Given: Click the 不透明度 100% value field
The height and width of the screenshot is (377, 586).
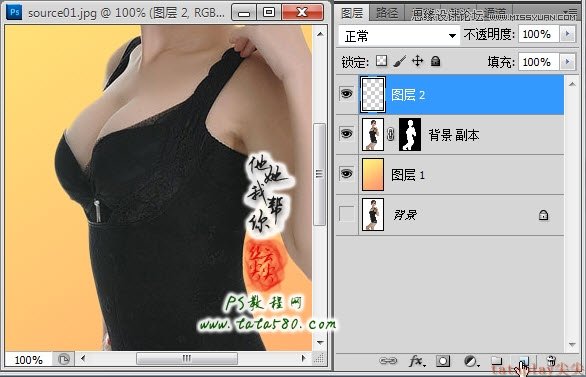Looking at the screenshot, I should coord(539,34).
